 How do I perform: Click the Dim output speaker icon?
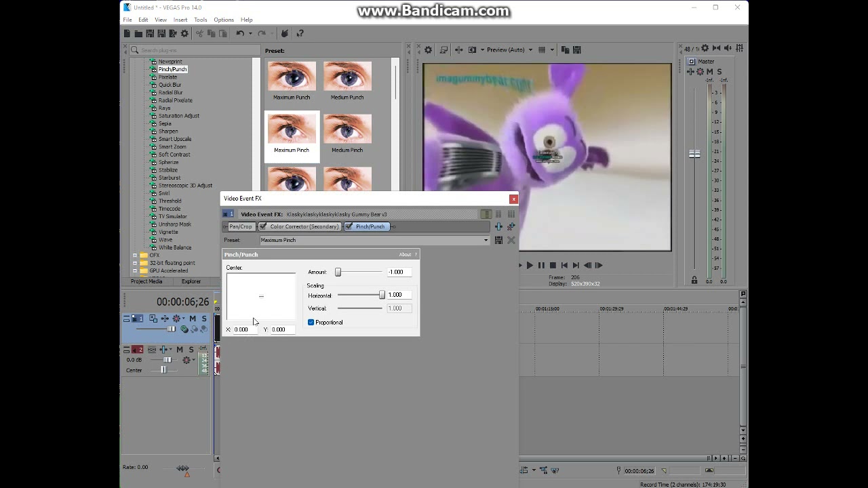click(x=728, y=48)
